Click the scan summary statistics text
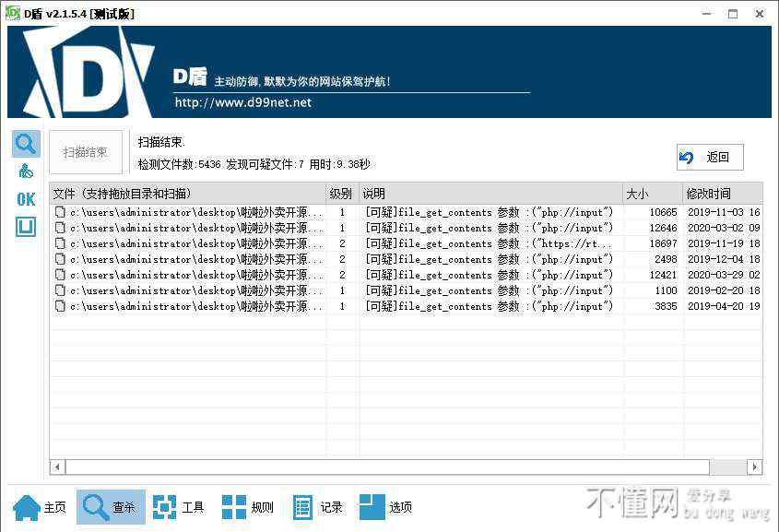This screenshot has height=532, width=779. (254, 164)
